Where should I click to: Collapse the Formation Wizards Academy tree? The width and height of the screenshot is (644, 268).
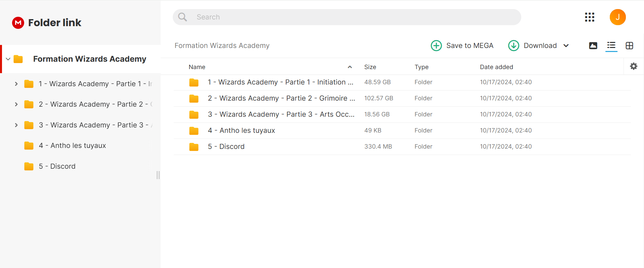click(x=8, y=59)
